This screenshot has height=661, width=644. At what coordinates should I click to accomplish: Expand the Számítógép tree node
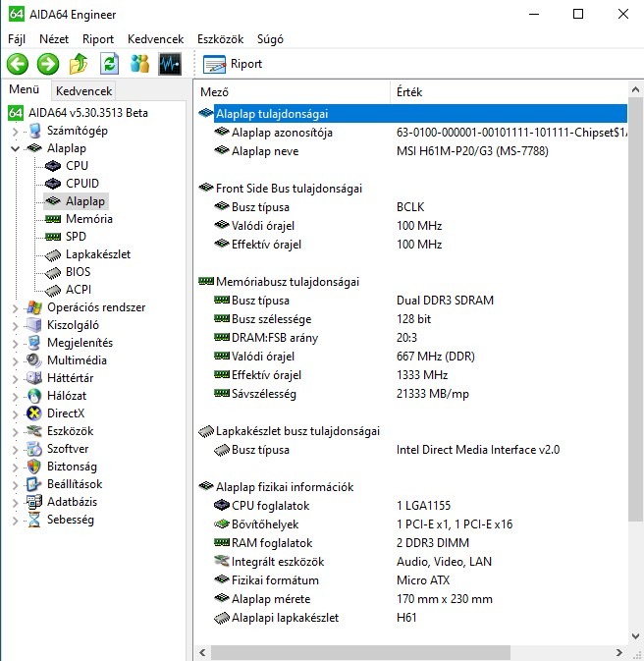click(x=15, y=132)
